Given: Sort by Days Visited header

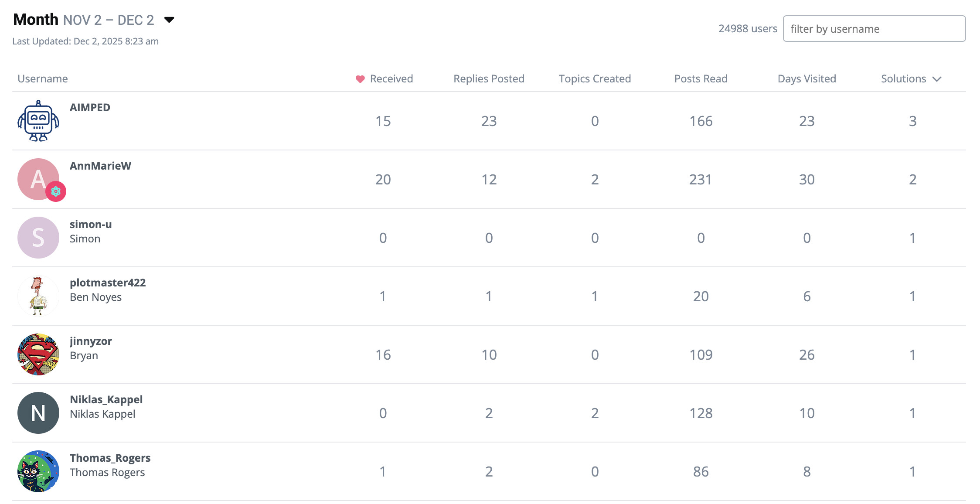Looking at the screenshot, I should click(x=806, y=79).
